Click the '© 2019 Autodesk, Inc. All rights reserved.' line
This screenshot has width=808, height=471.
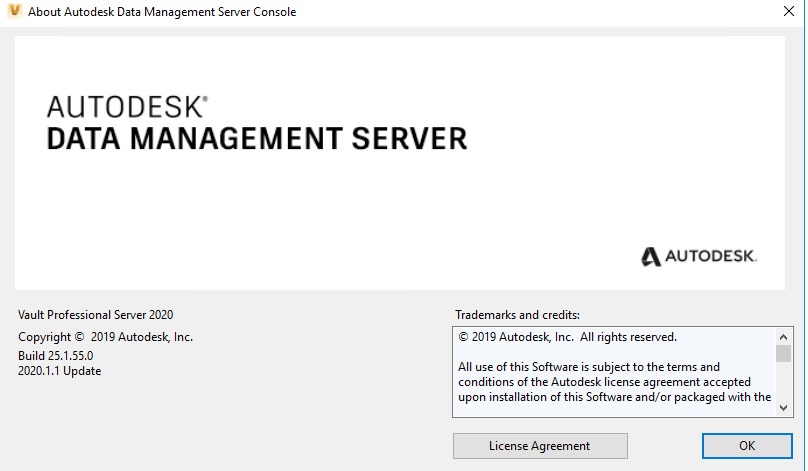567,337
